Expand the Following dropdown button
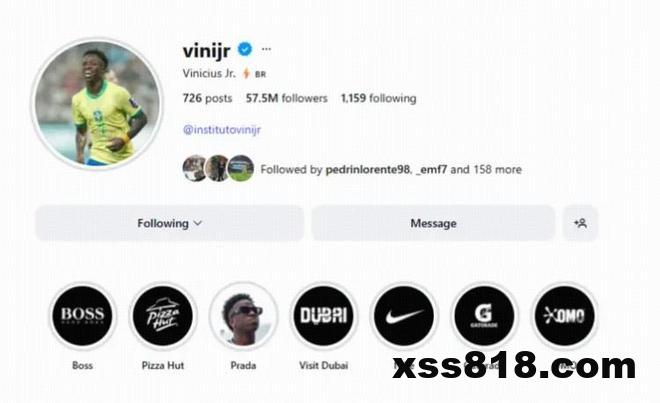The width and height of the screenshot is (660, 403). point(169,223)
